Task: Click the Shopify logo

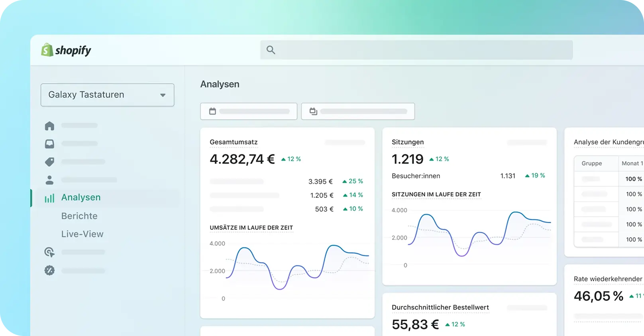Action: click(x=66, y=50)
